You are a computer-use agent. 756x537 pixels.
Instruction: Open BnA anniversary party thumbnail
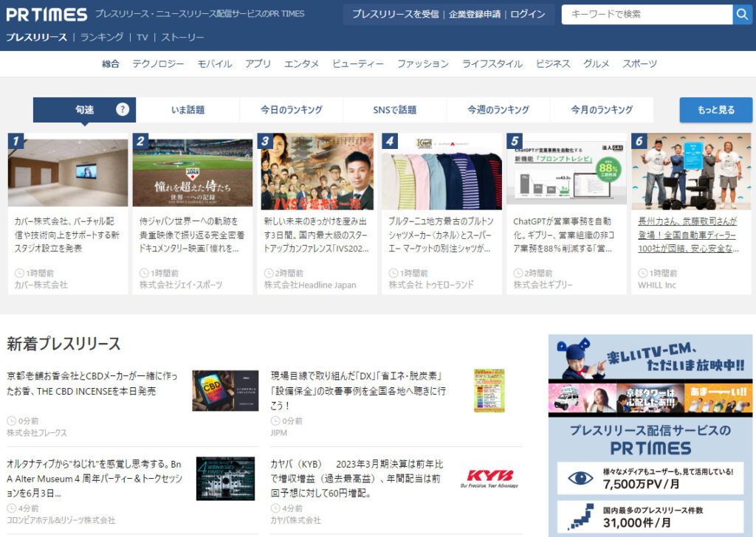(x=225, y=479)
